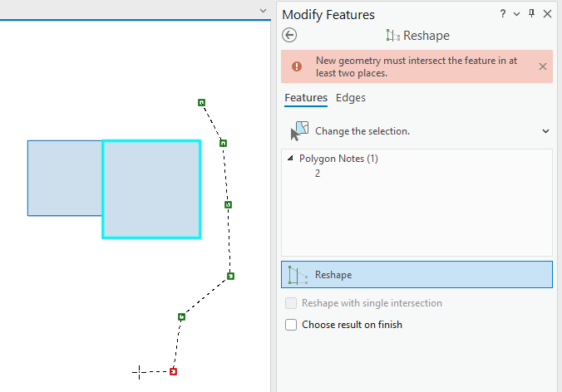Click the selection tool icon beside Change the selection
This screenshot has height=392, width=562.
[x=299, y=131]
